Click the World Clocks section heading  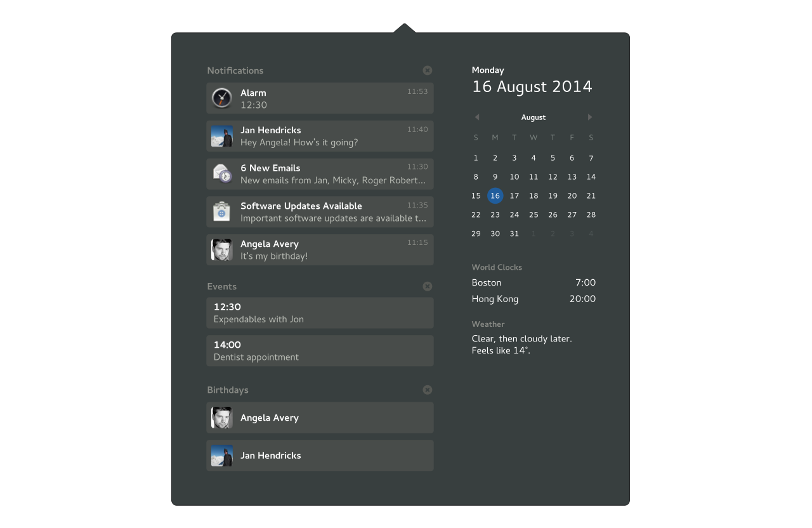(x=497, y=268)
